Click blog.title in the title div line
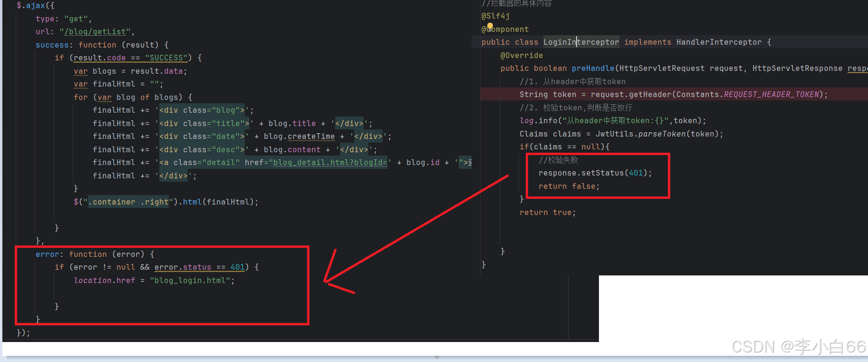 pos(292,124)
